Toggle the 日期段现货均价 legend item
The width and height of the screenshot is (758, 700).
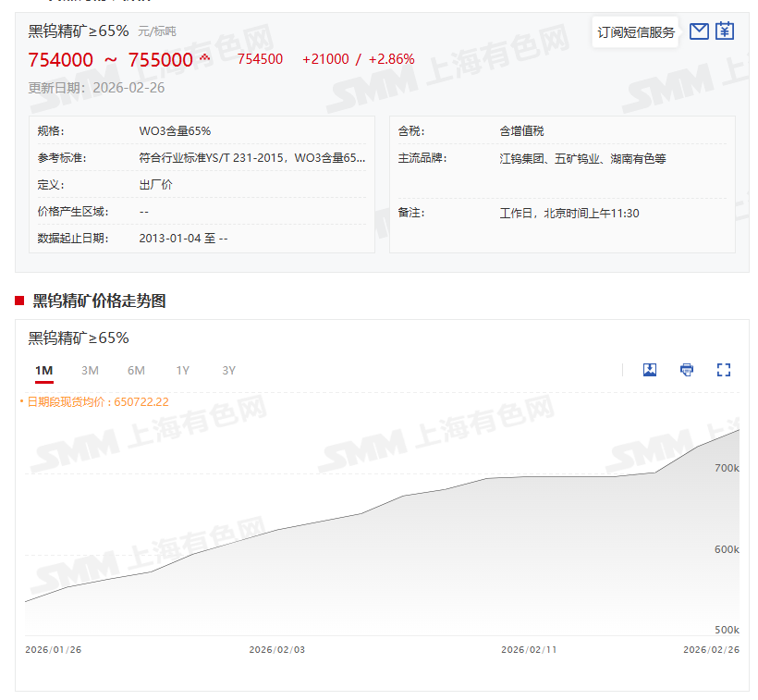pos(97,402)
